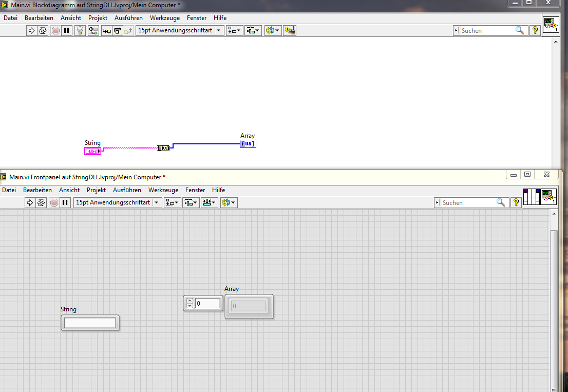Screen dimensions: 568x392
Task: Open Werkzeuge menu in Blockdiagramm window
Action: 165,18
